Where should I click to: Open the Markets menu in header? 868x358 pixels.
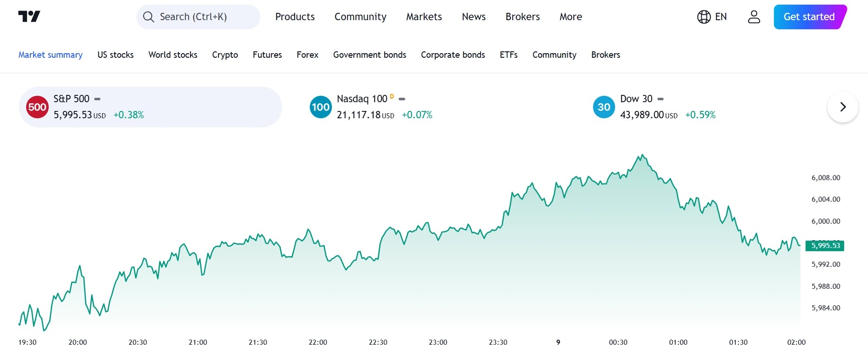click(424, 17)
